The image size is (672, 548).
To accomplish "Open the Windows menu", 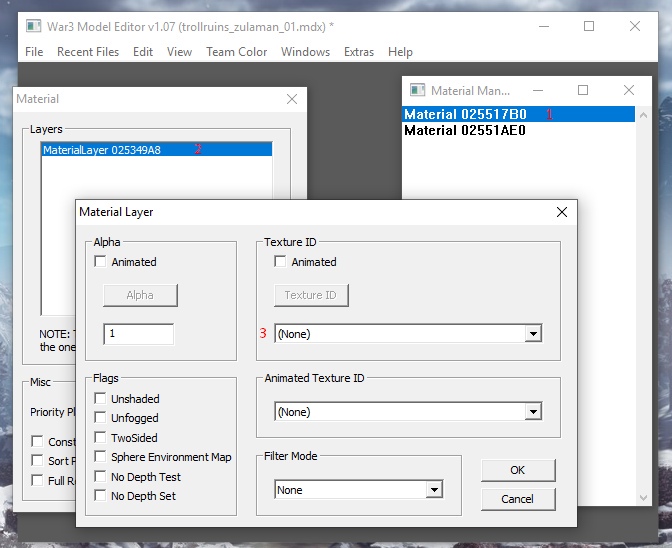I will tap(305, 52).
